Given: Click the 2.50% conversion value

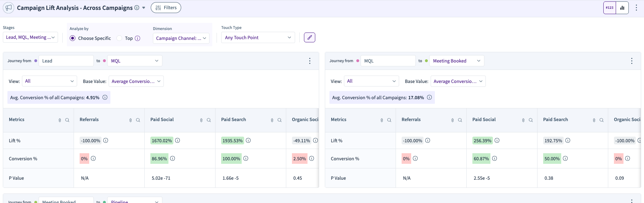Looking at the screenshot, I should tap(299, 159).
